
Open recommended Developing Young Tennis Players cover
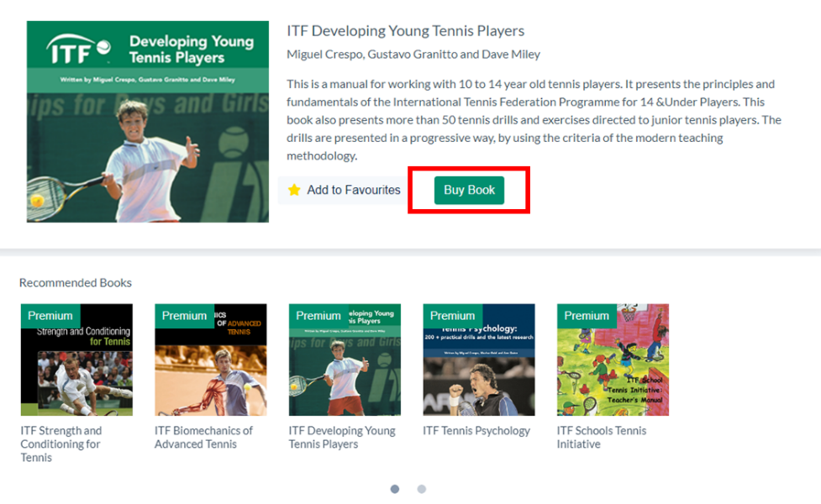(345, 360)
